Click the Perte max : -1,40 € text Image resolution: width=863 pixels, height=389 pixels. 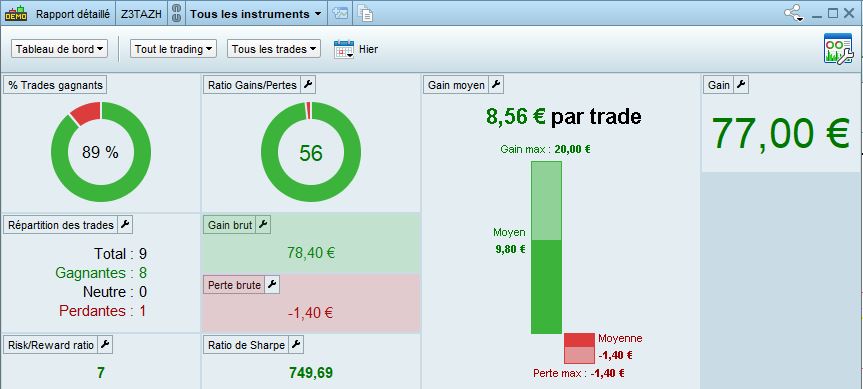[578, 373]
